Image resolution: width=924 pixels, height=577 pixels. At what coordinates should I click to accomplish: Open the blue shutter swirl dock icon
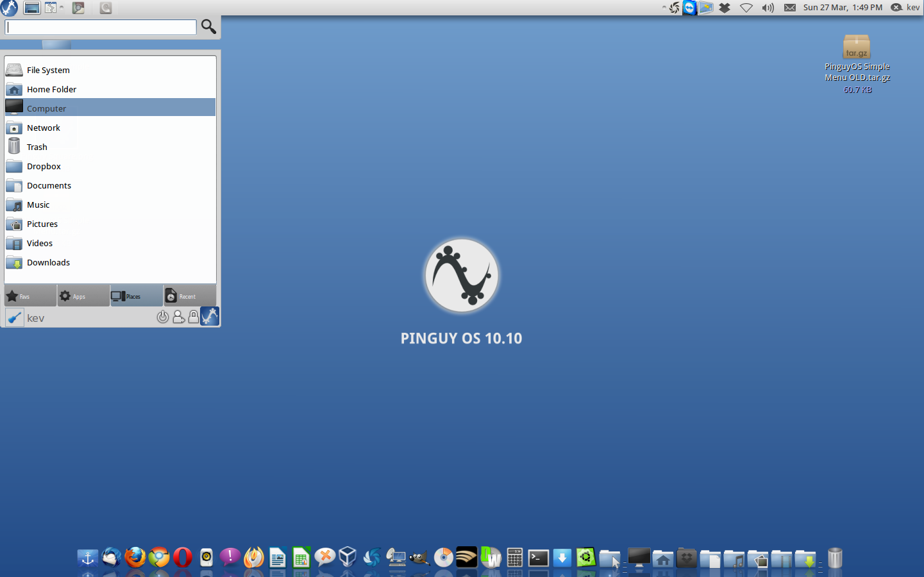[x=372, y=557]
